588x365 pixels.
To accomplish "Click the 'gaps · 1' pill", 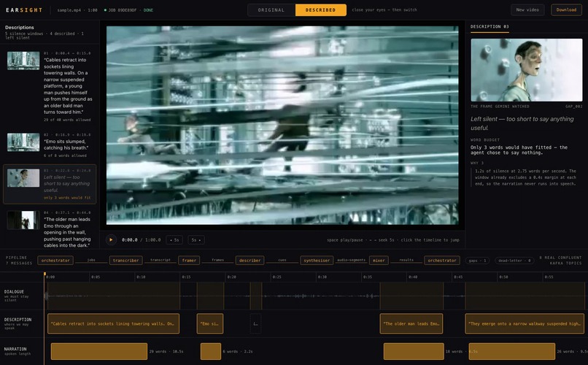I will [x=477, y=261].
